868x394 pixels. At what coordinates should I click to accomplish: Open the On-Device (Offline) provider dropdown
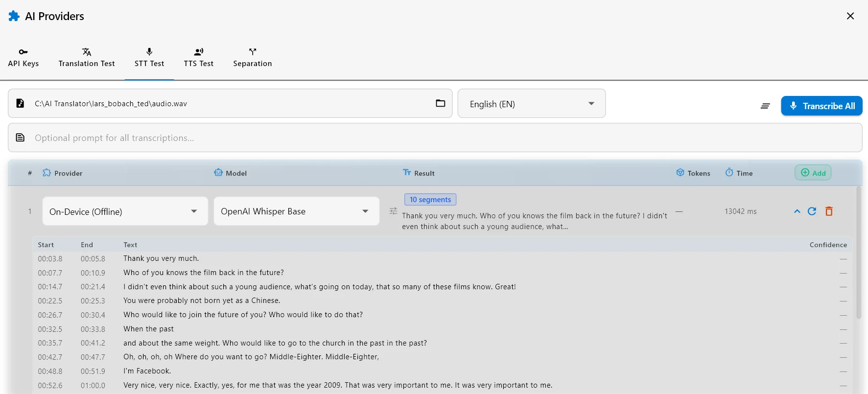[125, 211]
